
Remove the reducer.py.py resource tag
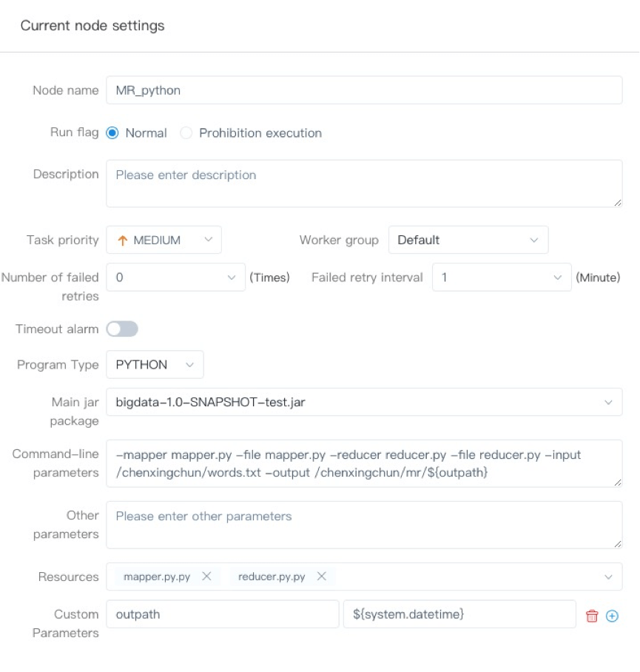(321, 577)
